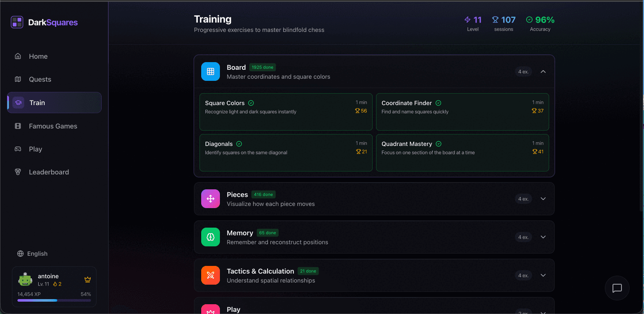Click the Tactics crossed-swords icon
Screen dimensions: 644x314
(211, 275)
